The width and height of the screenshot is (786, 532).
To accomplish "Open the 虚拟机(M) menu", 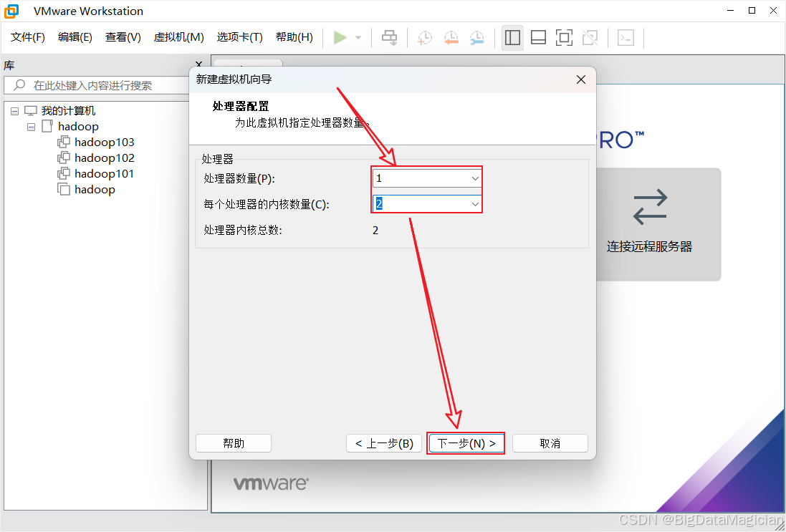I will click(x=178, y=37).
